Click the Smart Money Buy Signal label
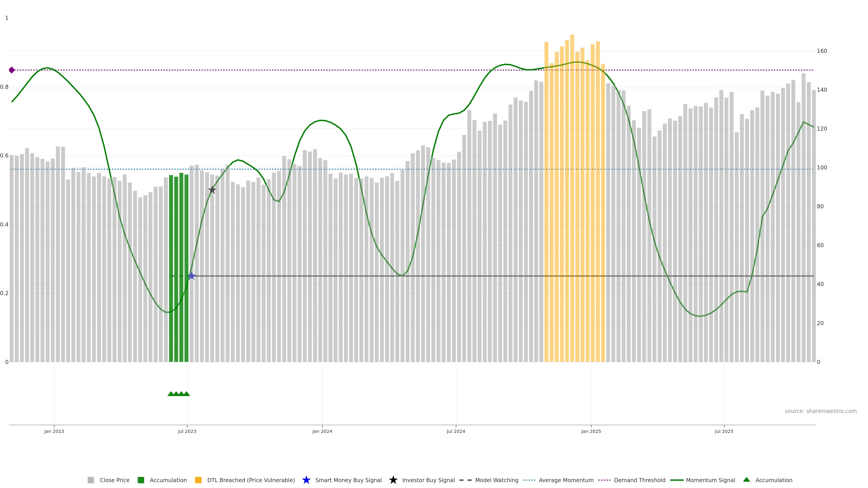 tap(348, 480)
